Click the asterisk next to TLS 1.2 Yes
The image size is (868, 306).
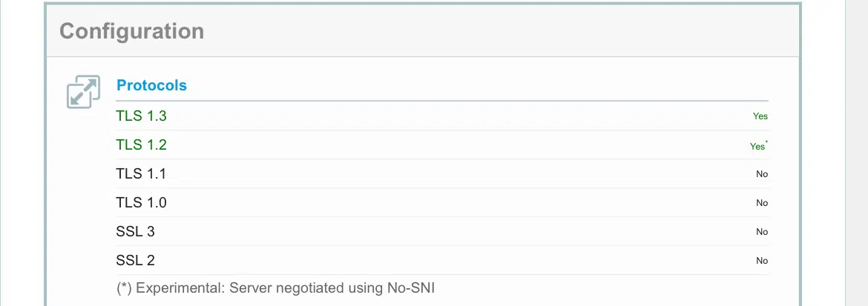click(x=766, y=143)
